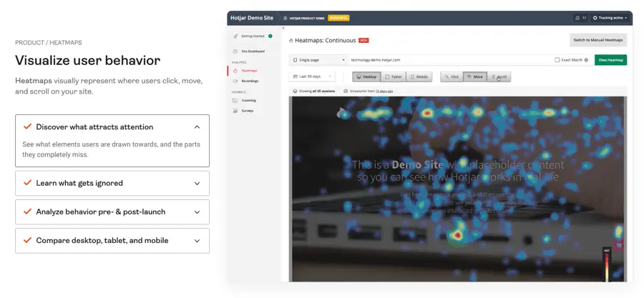Click the technology-demo.hotjar.com URL field

450,60
